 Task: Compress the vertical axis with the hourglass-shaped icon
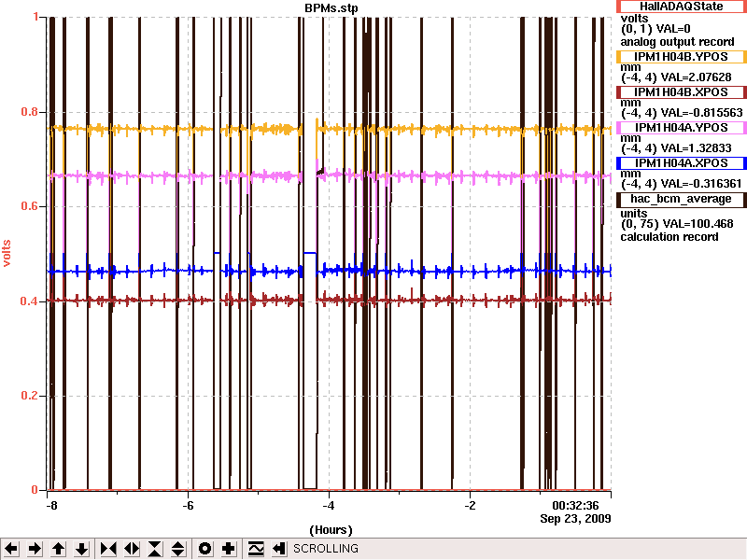click(155, 549)
